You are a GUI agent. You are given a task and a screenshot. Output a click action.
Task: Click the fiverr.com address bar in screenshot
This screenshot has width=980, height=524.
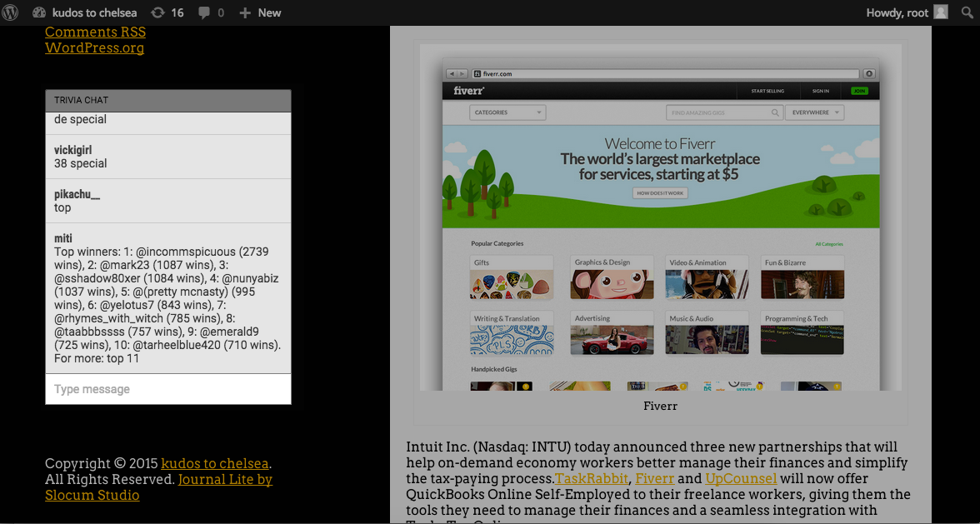coord(667,73)
